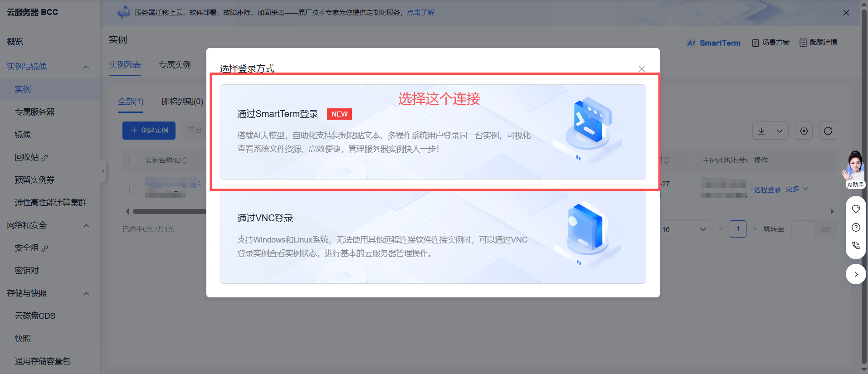Open 概览 in sidebar
Image resolution: width=868 pixels, height=374 pixels.
[15, 42]
